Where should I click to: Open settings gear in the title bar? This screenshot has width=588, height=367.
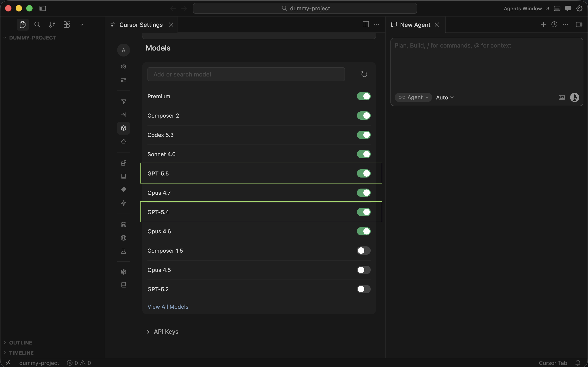click(x=579, y=8)
